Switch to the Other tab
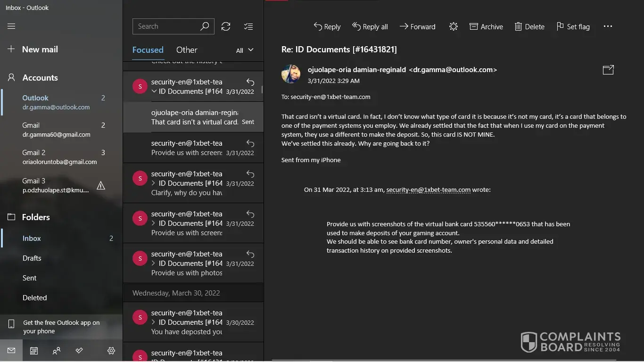This screenshot has width=644, height=362. pyautogui.click(x=187, y=50)
